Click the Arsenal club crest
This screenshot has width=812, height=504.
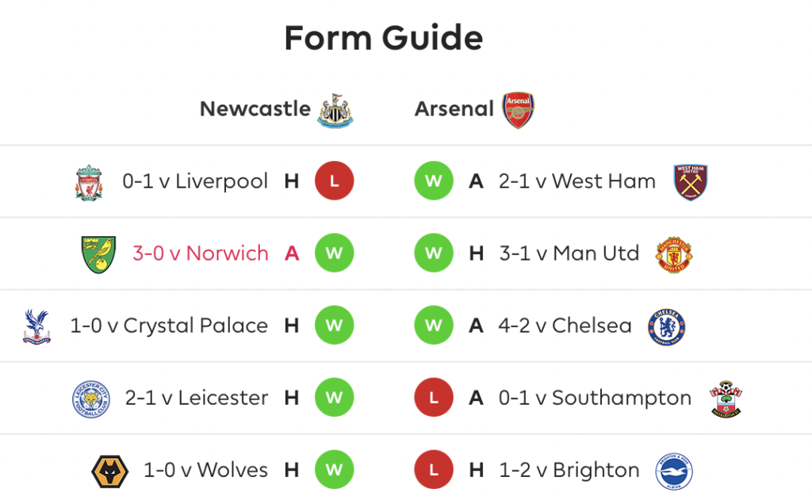click(518, 110)
